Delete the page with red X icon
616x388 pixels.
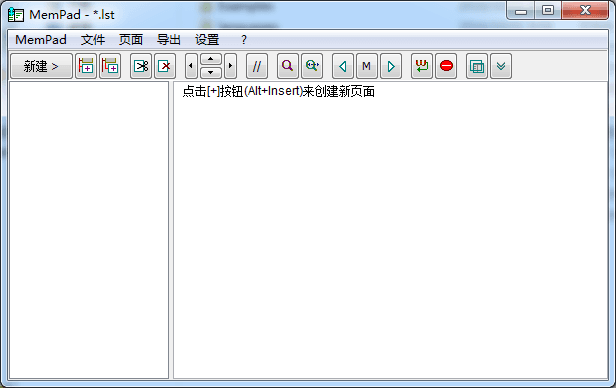point(165,66)
